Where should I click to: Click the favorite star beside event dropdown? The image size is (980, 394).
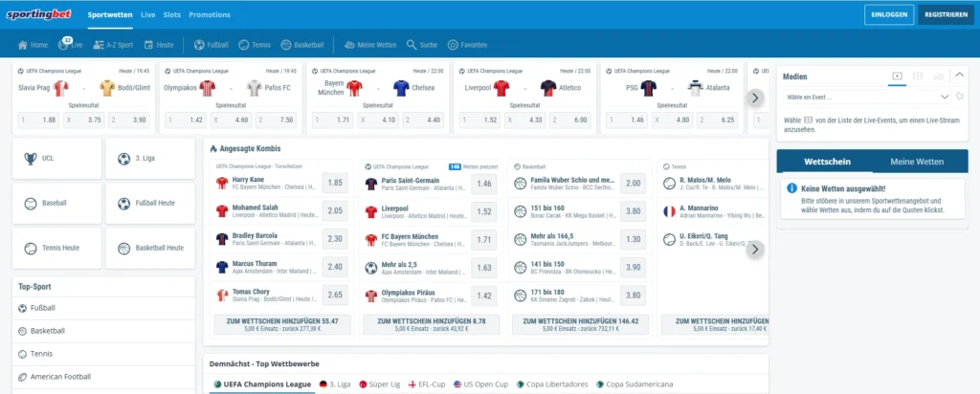[959, 97]
